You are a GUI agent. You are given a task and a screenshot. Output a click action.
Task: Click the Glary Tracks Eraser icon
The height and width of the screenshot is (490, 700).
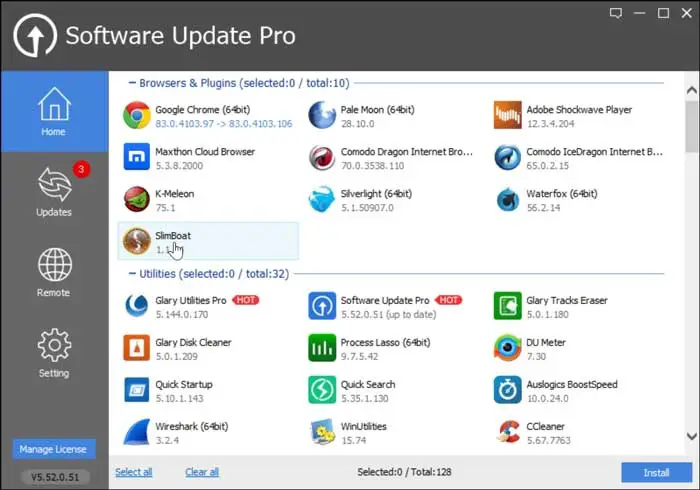pos(508,306)
